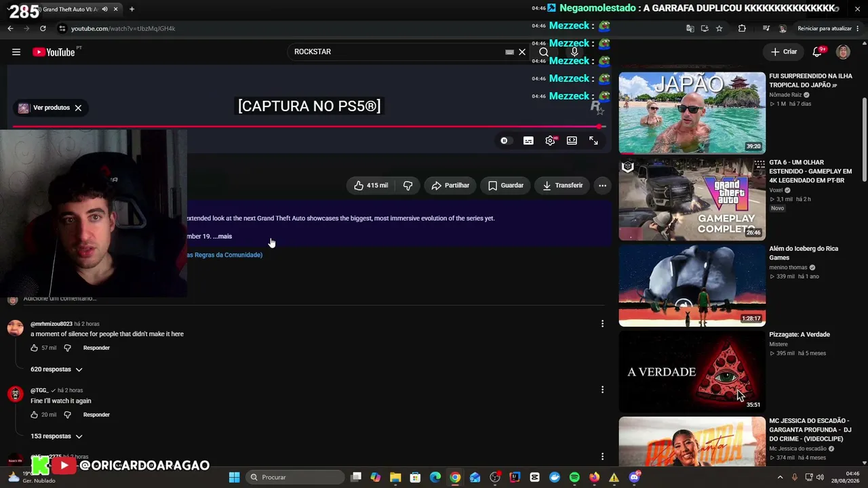Go to the YouTube home logo

54,52
